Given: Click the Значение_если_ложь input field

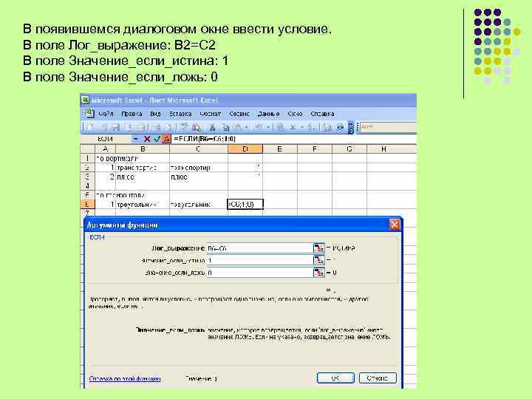Looking at the screenshot, I should pyautogui.click(x=259, y=273).
